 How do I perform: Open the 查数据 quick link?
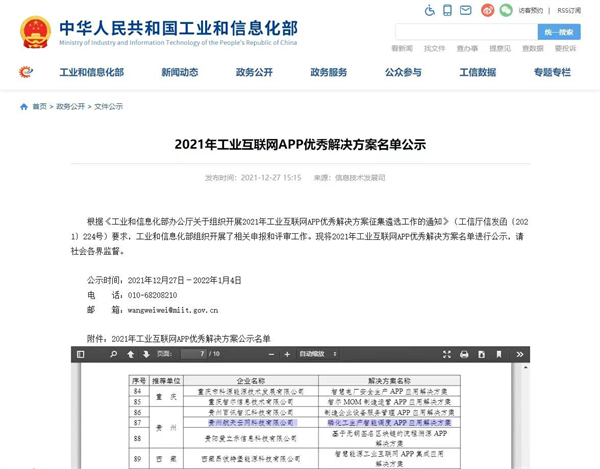point(533,48)
